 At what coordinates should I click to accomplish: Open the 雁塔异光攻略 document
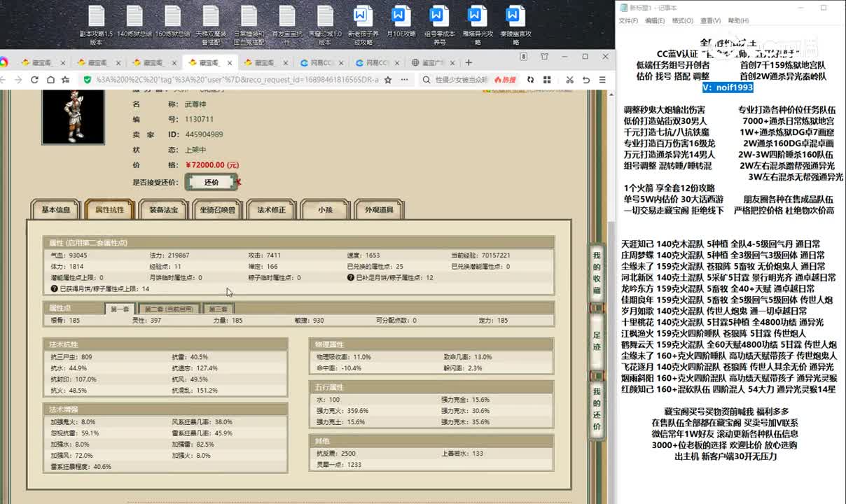[x=477, y=25]
